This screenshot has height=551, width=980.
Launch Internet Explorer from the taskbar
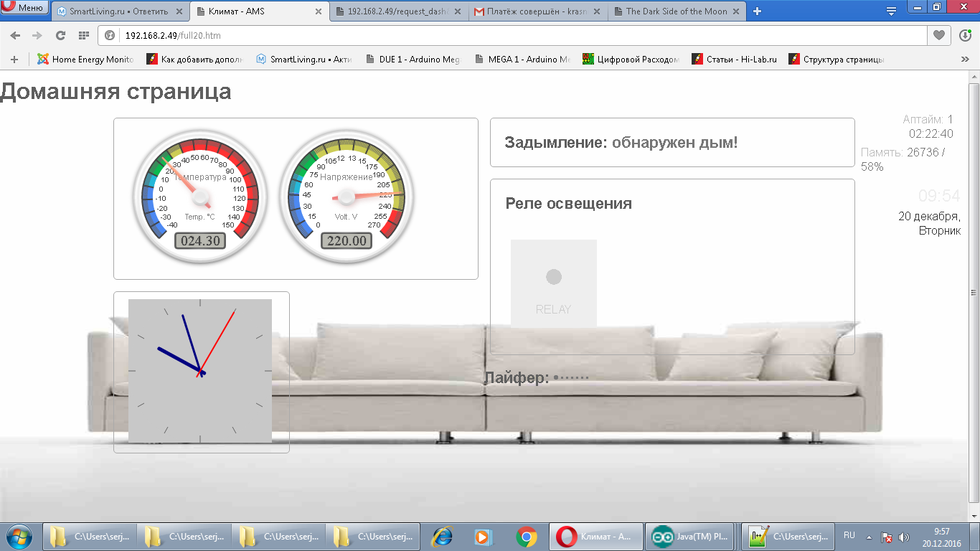[x=441, y=536]
